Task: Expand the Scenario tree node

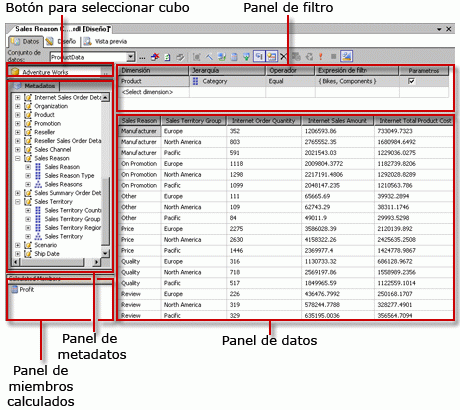Action: pos(18,245)
